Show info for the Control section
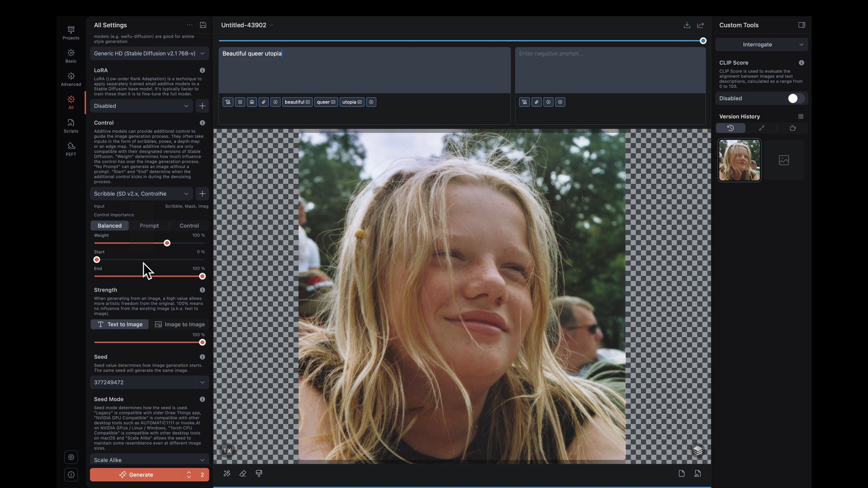Viewport: 868px width, 488px height. coord(202,123)
